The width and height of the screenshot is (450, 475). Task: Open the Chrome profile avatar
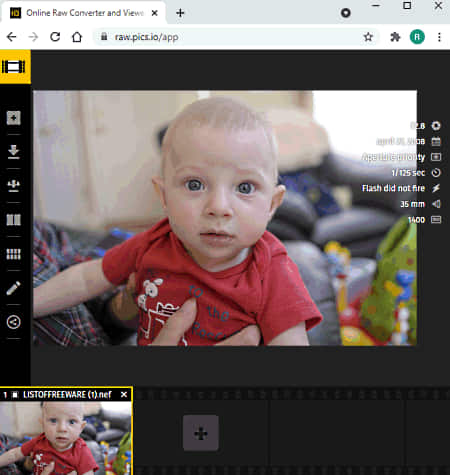pos(417,37)
